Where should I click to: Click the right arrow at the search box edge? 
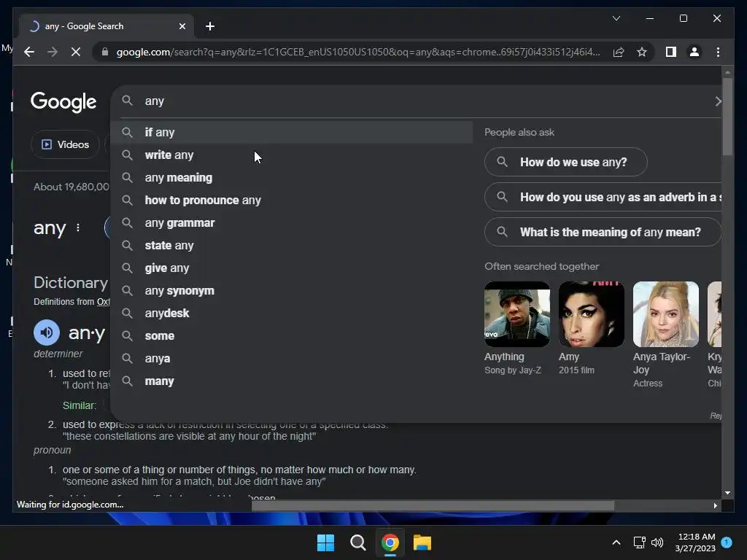[718, 101]
